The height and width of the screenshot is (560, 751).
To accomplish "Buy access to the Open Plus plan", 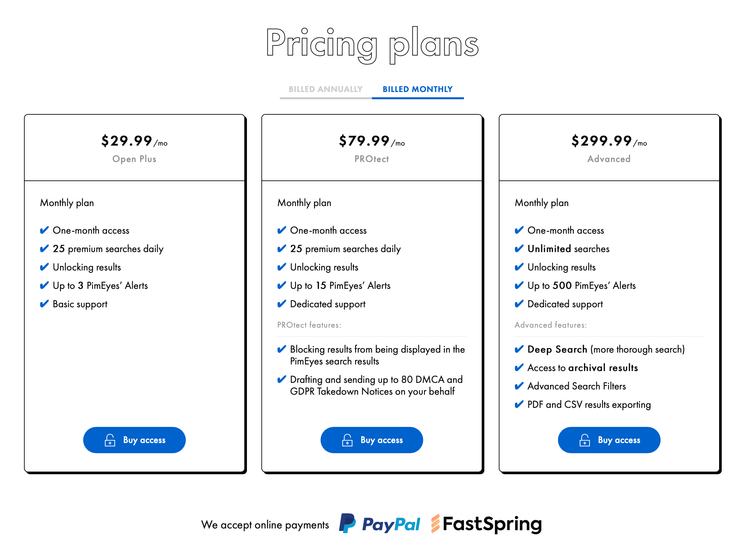I will (x=134, y=440).
